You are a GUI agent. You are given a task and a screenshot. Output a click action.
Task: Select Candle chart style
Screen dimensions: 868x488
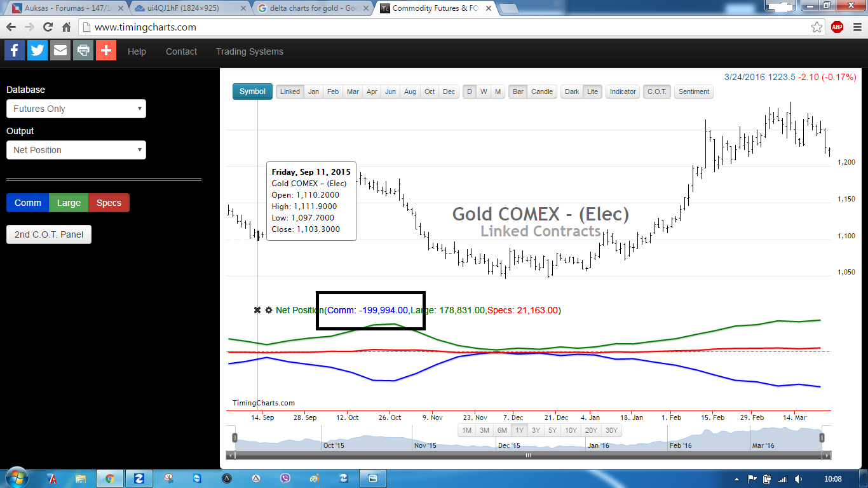542,91
